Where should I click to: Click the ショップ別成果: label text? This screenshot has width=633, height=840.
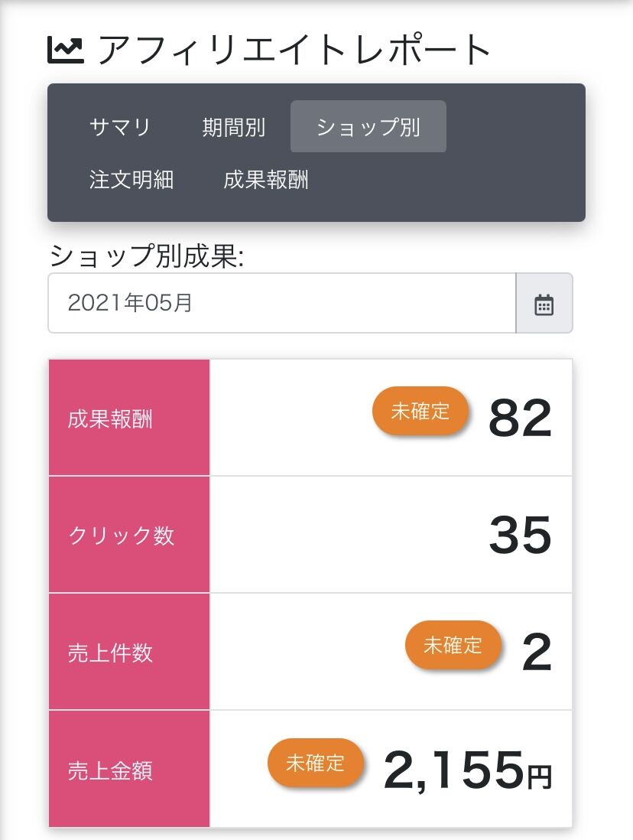point(146,256)
